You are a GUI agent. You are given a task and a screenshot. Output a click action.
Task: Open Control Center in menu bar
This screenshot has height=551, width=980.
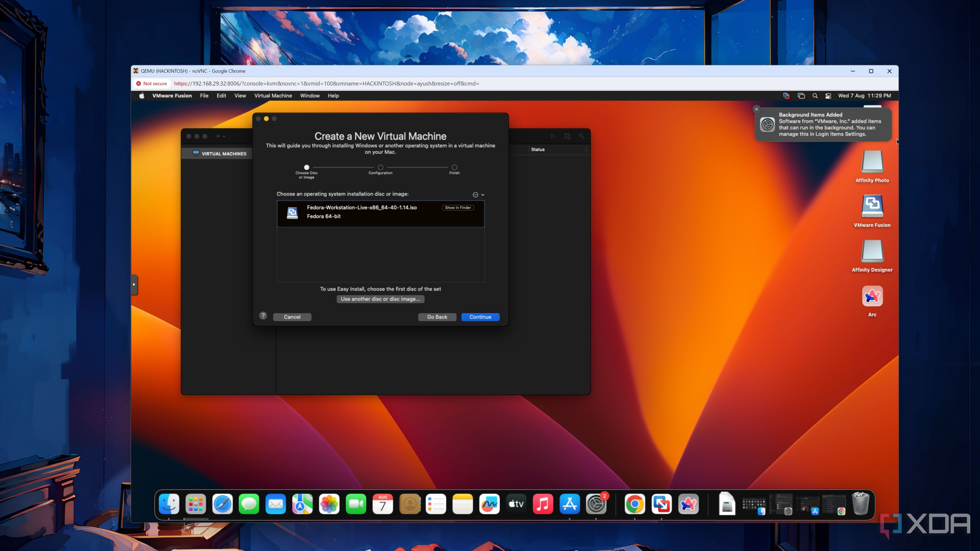click(828, 96)
